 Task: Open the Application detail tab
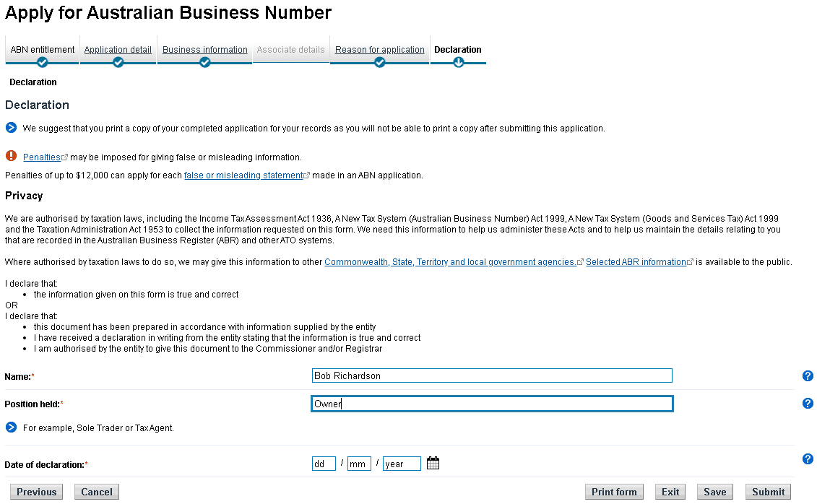[118, 49]
